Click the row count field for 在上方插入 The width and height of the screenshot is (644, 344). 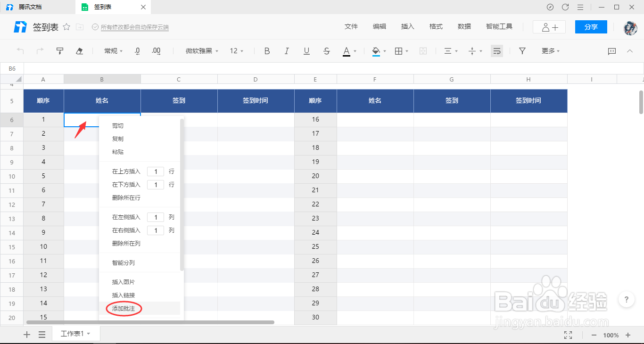click(x=156, y=172)
